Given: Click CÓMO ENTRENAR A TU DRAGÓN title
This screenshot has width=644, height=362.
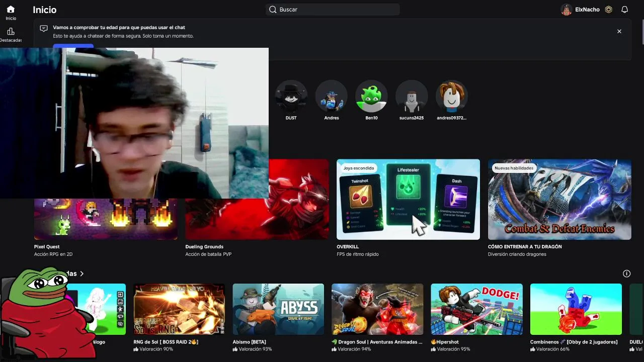Looking at the screenshot, I should tap(525, 247).
